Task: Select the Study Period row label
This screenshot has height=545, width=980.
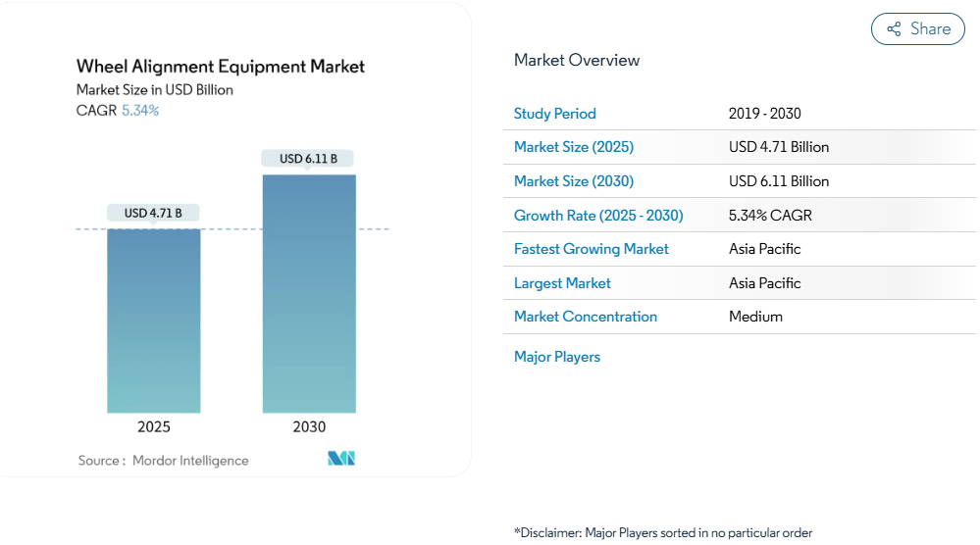Action: click(554, 114)
